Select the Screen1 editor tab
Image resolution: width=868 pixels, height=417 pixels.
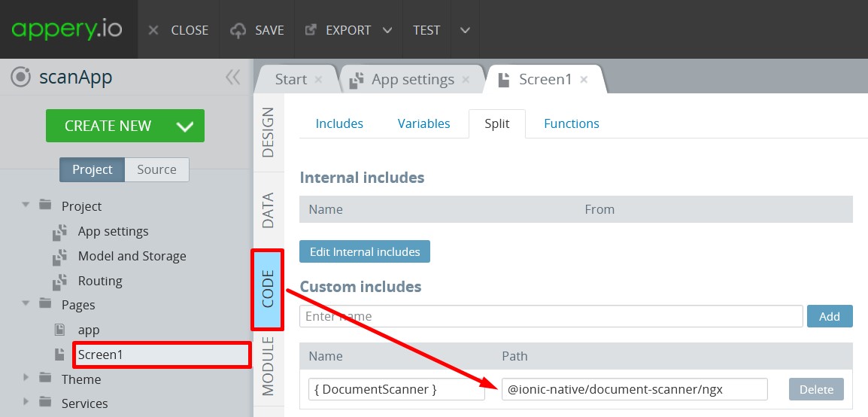(x=545, y=79)
